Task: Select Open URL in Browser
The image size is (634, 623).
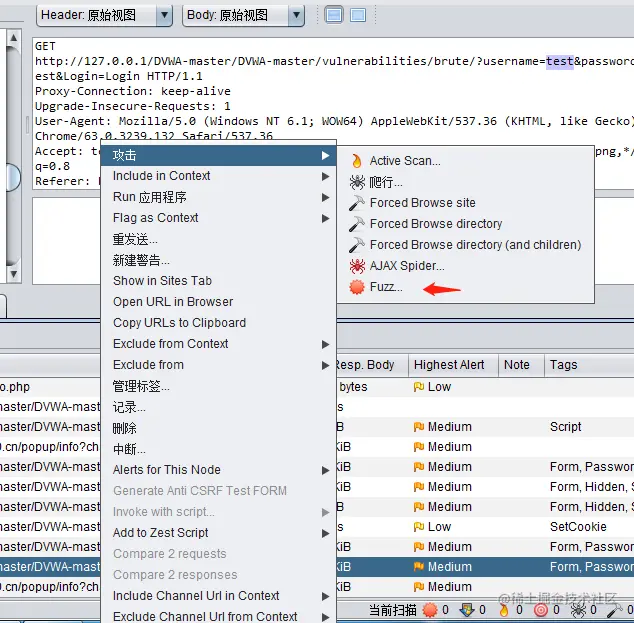Action: pyautogui.click(x=218, y=302)
